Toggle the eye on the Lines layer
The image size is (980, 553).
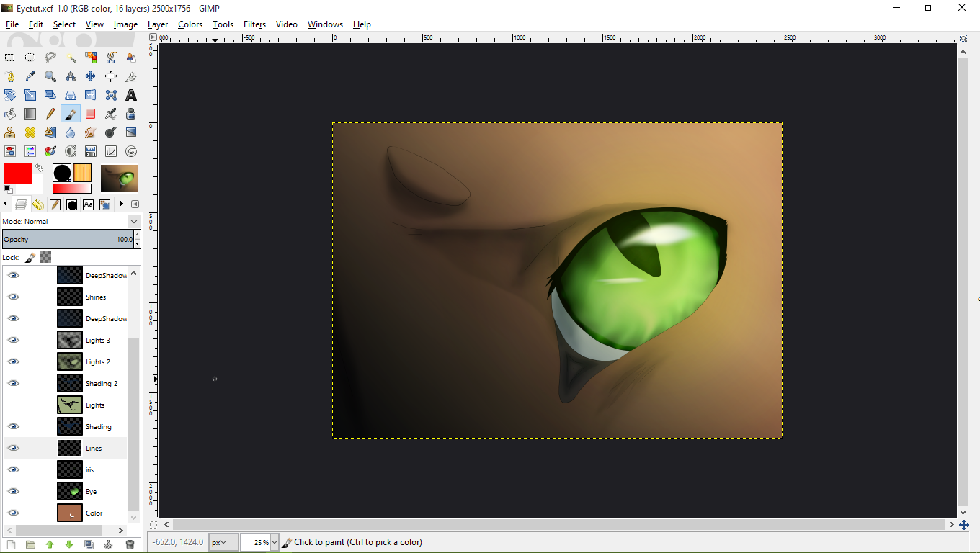pos(14,448)
